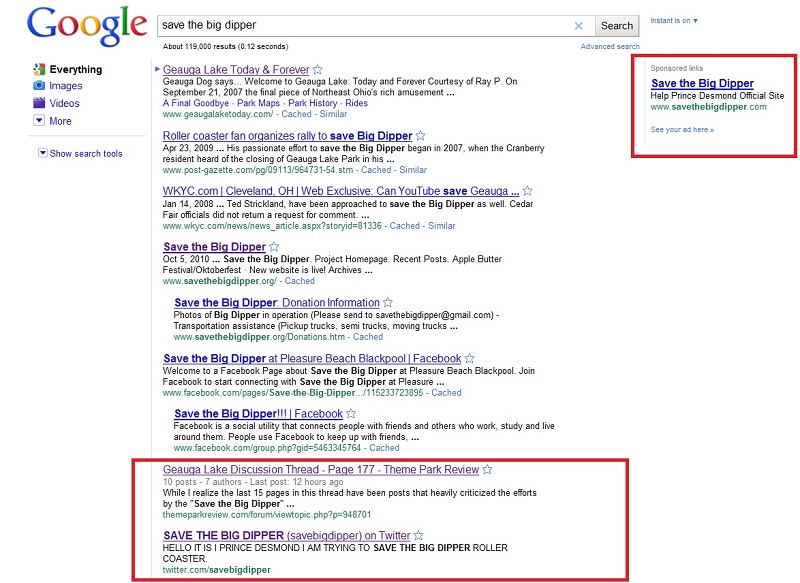Screen dimensions: 800x583
Task: Open Save the Big Dipper: Donation Information
Action: pos(277,302)
